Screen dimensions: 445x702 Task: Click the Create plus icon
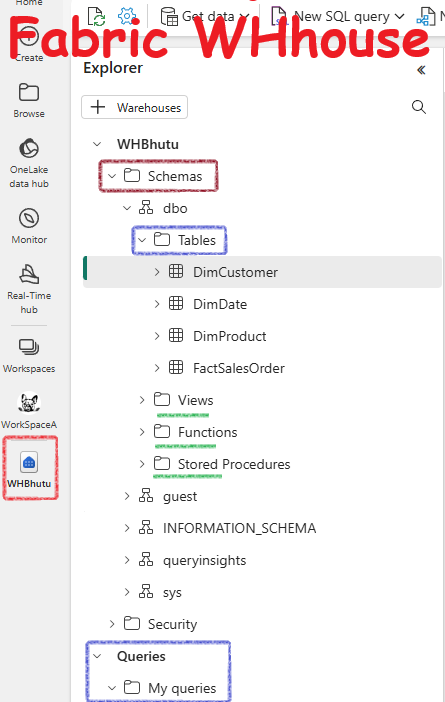click(x=29, y=36)
